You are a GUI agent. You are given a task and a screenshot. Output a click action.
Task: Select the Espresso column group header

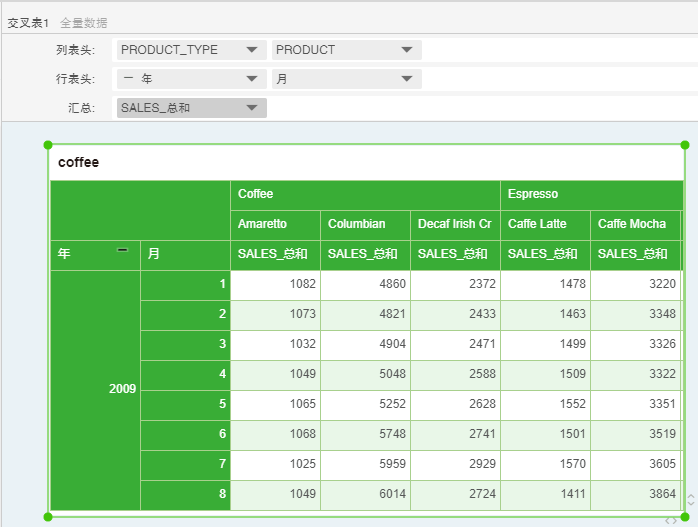tap(533, 194)
